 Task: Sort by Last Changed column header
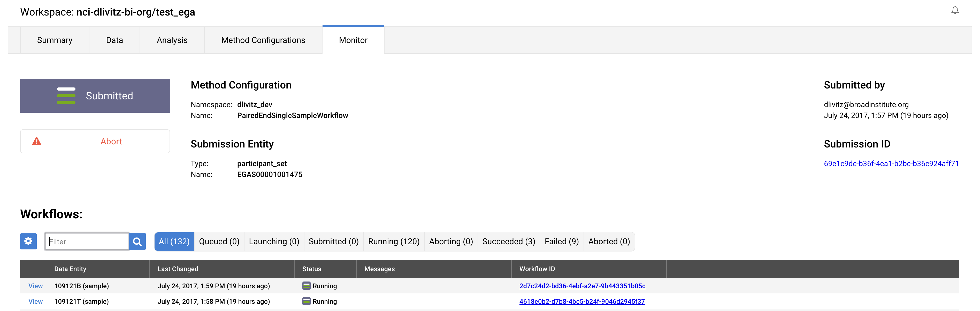(x=178, y=269)
